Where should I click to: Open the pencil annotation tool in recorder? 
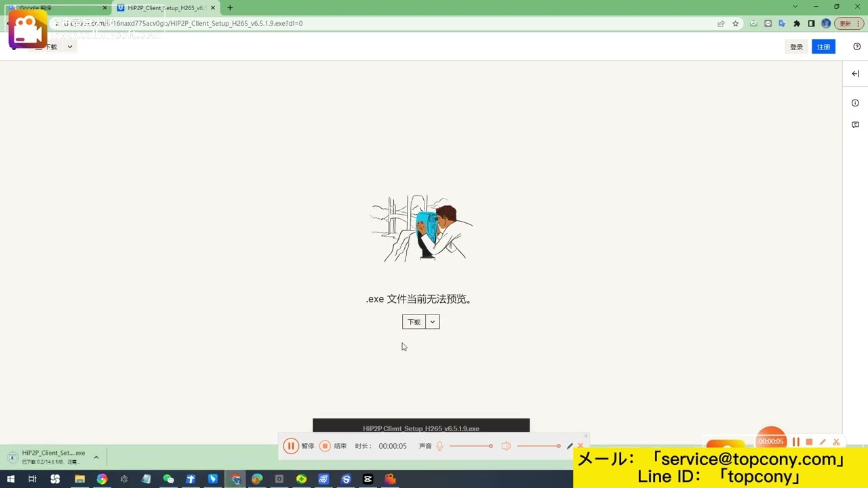[x=570, y=446]
